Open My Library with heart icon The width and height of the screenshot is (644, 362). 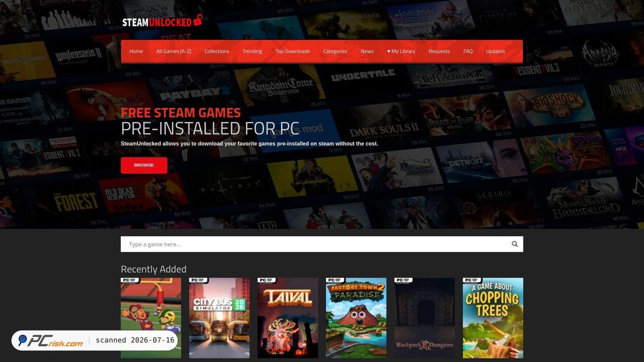(x=401, y=51)
